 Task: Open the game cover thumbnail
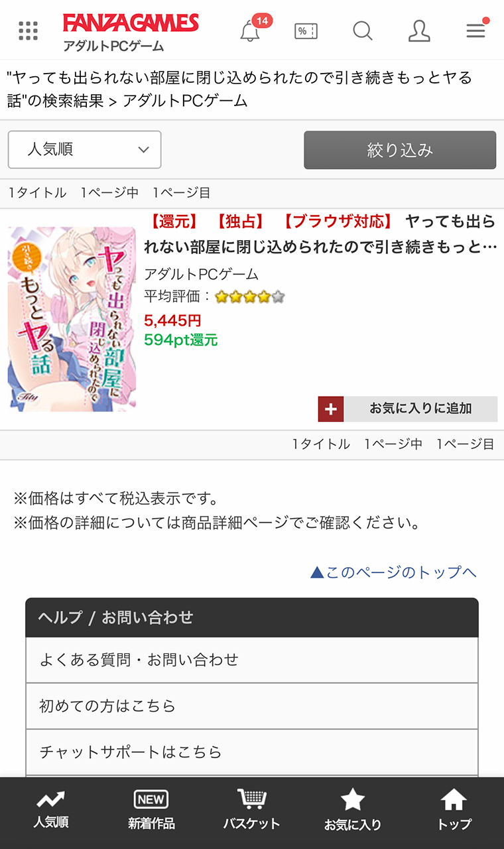tap(72, 319)
